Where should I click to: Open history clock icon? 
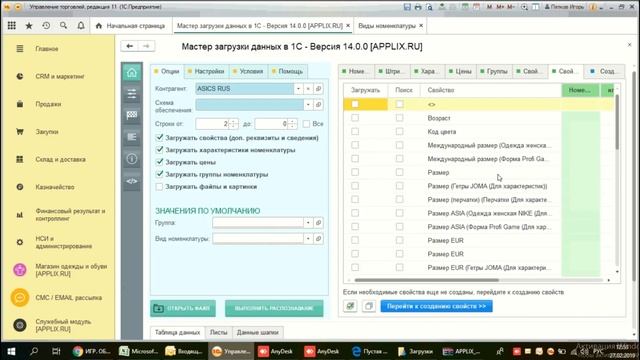(46, 26)
